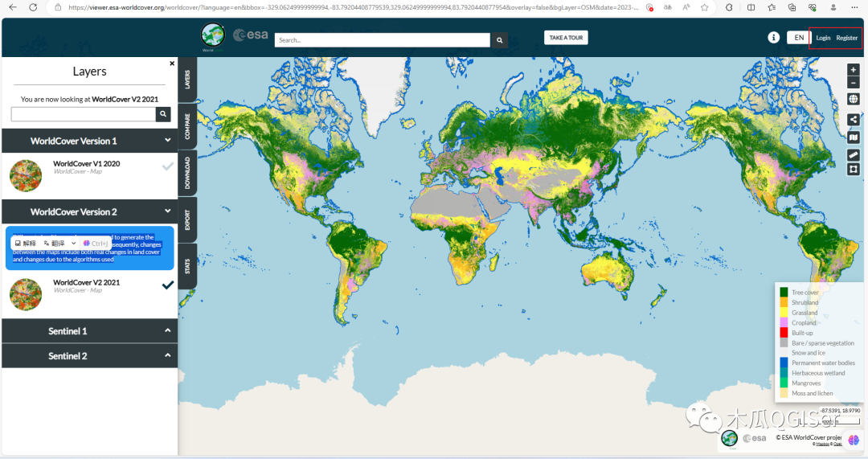868x459 pixels.
Task: Click the esa logo in the header
Action: (x=251, y=35)
